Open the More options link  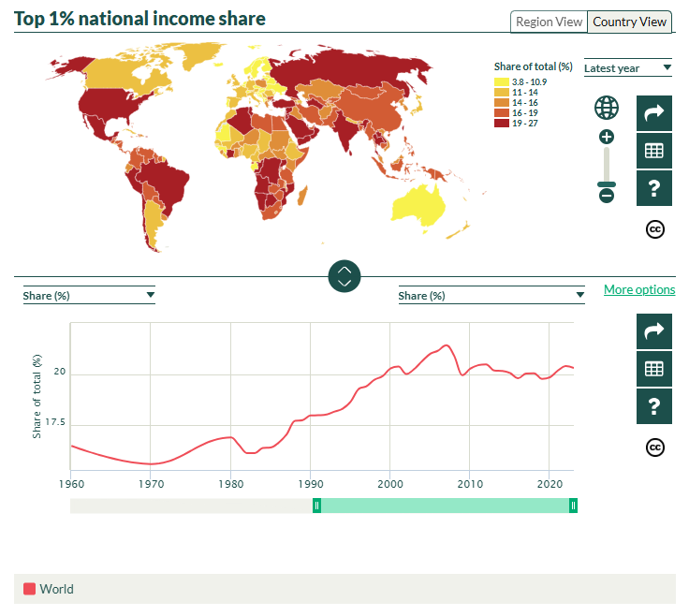pyautogui.click(x=639, y=289)
